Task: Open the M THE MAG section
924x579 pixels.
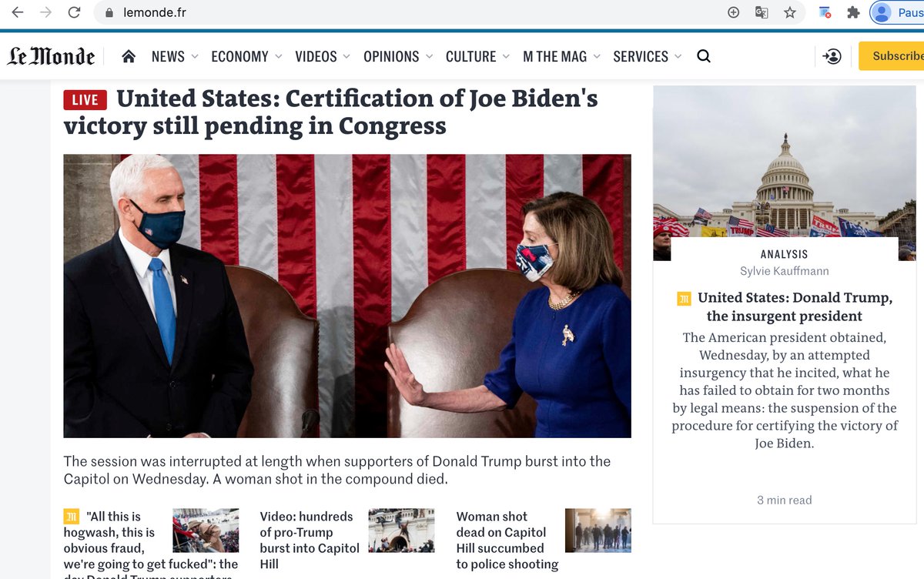Action: [x=554, y=56]
